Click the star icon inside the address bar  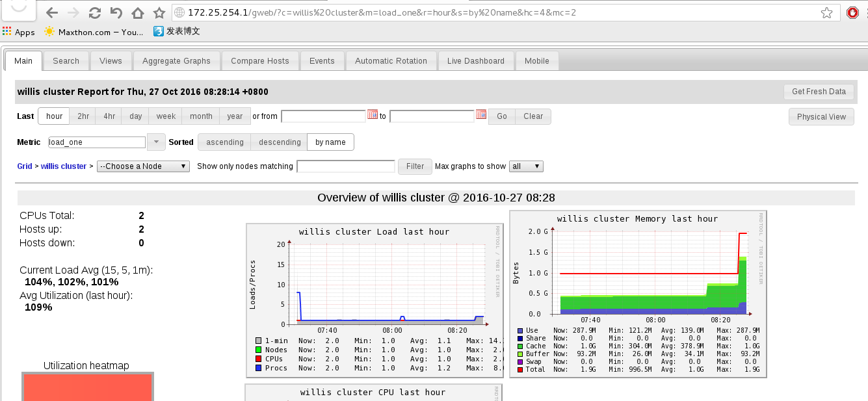coord(826,13)
